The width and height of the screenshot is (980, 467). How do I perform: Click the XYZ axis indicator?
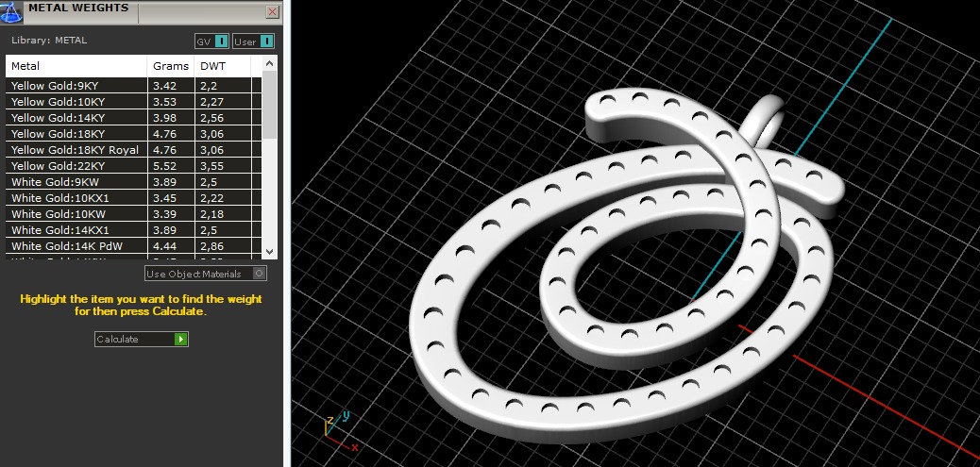coord(341,431)
